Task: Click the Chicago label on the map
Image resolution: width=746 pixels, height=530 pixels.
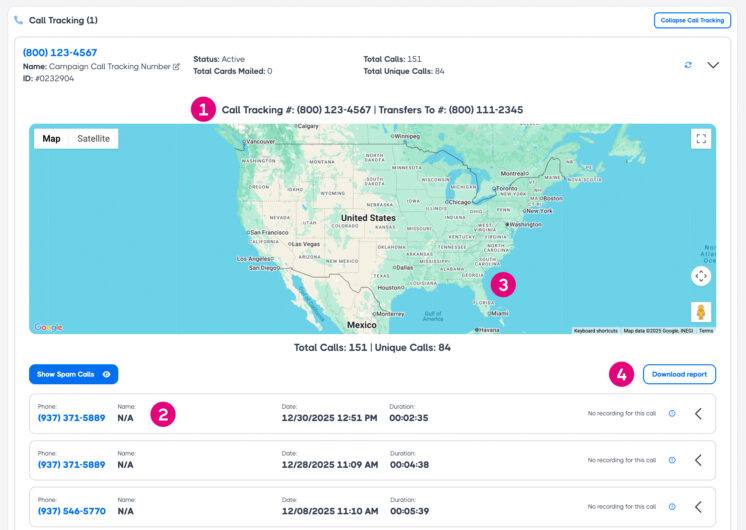Action: click(459, 202)
